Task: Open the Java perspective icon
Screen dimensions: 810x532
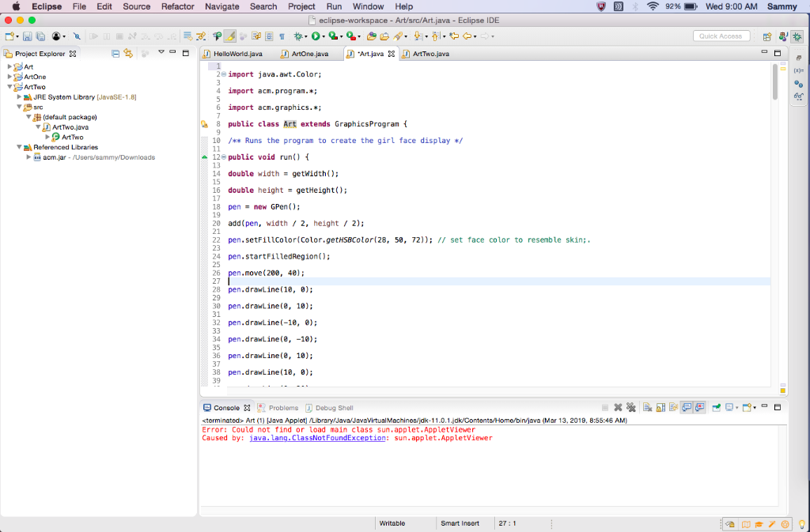Action: point(783,36)
